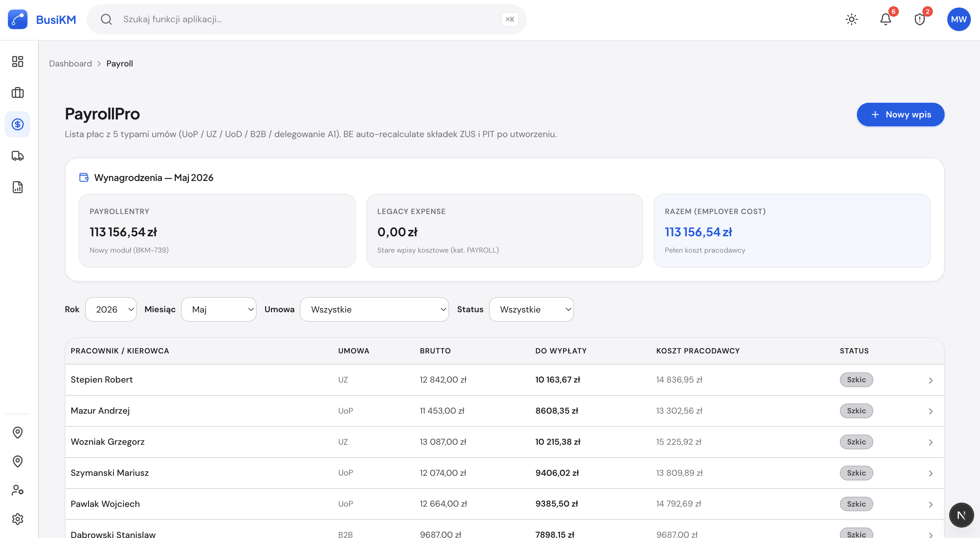Select employee name Mazur Andrzej
Image resolution: width=980 pixels, height=538 pixels.
pyautogui.click(x=100, y=411)
